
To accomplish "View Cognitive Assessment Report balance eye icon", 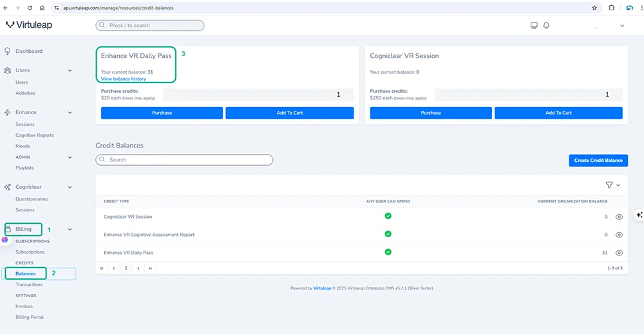I will (619, 235).
